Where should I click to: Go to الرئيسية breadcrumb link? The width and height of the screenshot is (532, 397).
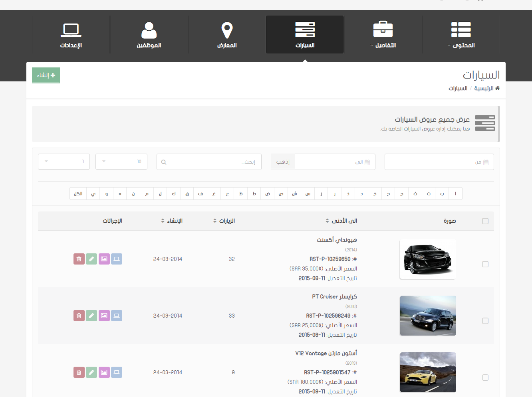coord(484,88)
